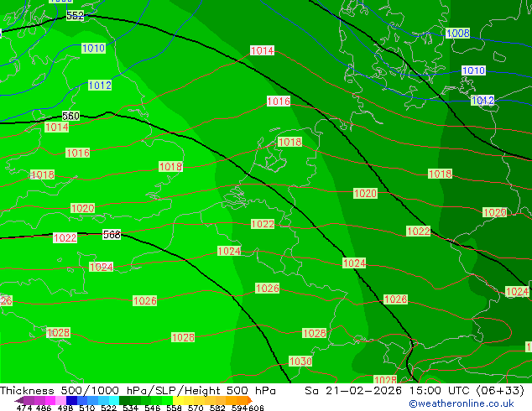This screenshot has height=411, width=532.
Task: Click the legend value 594
Action: (x=239, y=408)
